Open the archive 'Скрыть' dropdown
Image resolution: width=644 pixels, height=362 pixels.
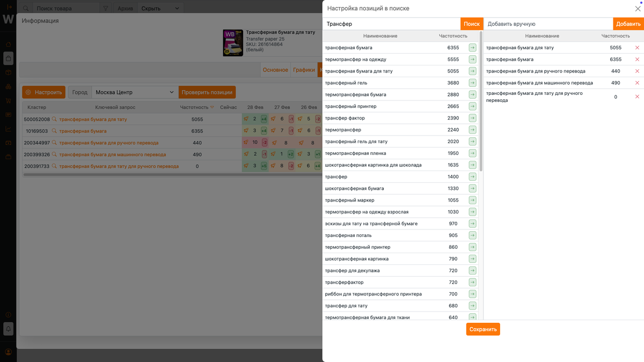[160, 9]
